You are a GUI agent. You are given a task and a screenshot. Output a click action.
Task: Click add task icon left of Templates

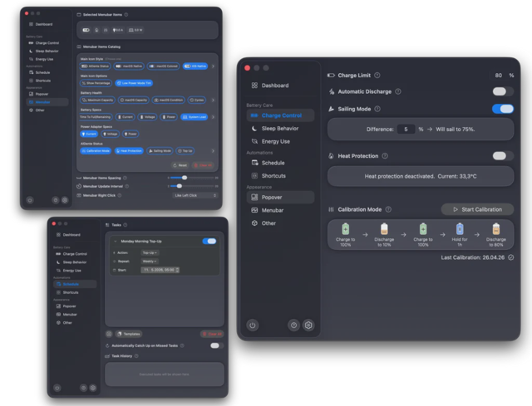click(109, 334)
